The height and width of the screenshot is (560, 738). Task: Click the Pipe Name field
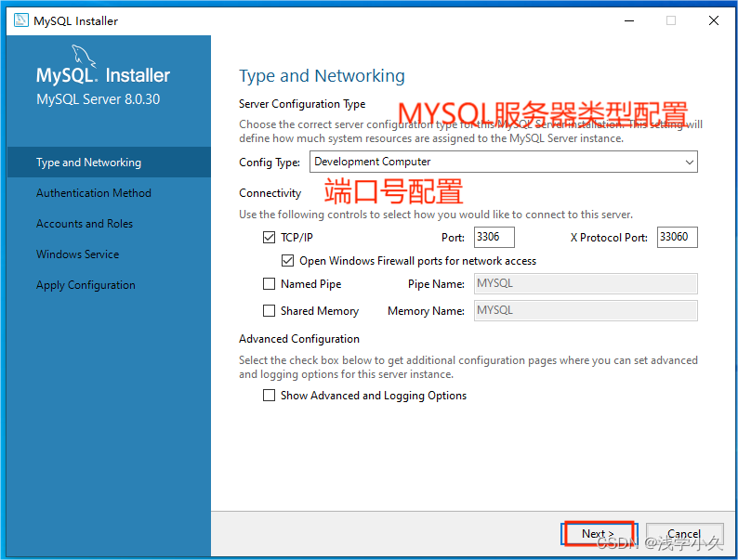[x=586, y=283]
